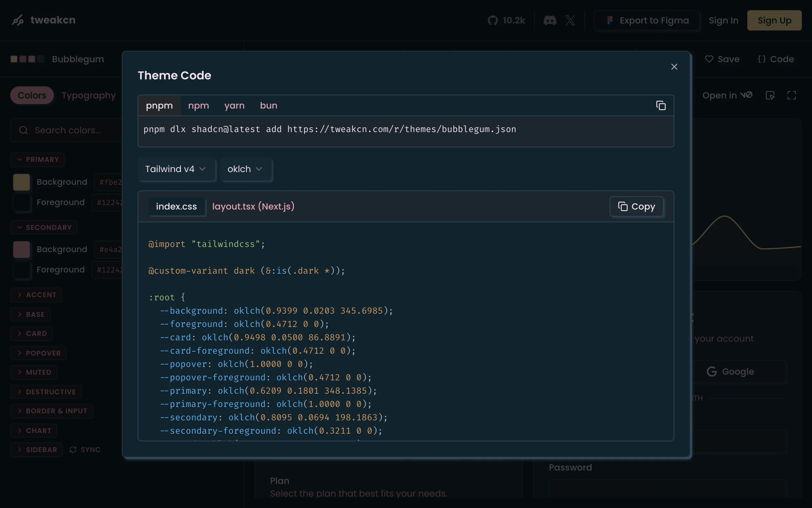Select the npm tab
The image size is (812, 508).
(199, 105)
